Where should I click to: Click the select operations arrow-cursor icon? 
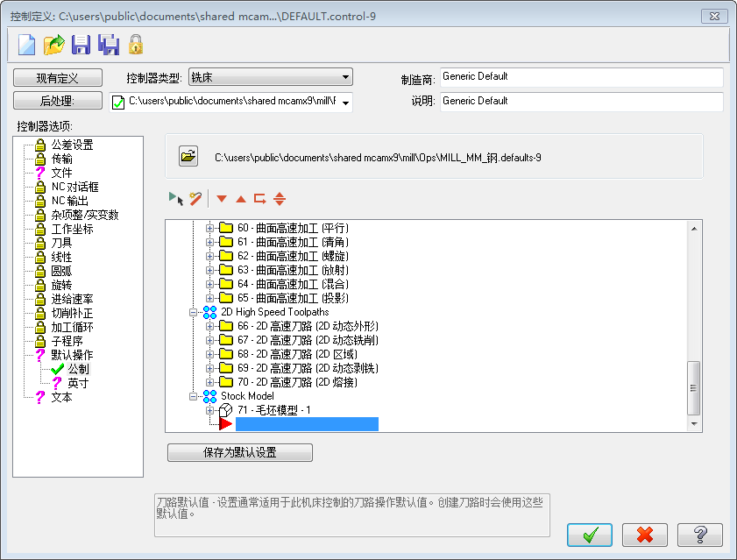click(x=176, y=198)
